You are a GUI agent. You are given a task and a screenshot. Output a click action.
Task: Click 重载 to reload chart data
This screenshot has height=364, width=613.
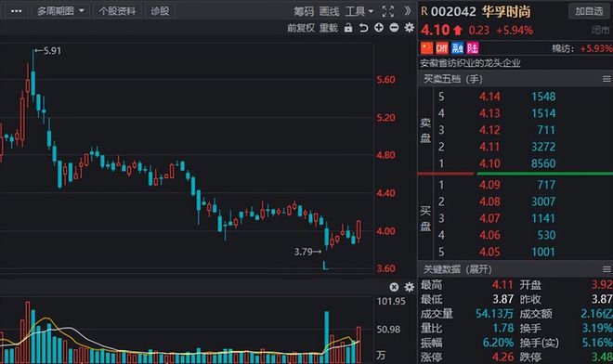(x=329, y=28)
